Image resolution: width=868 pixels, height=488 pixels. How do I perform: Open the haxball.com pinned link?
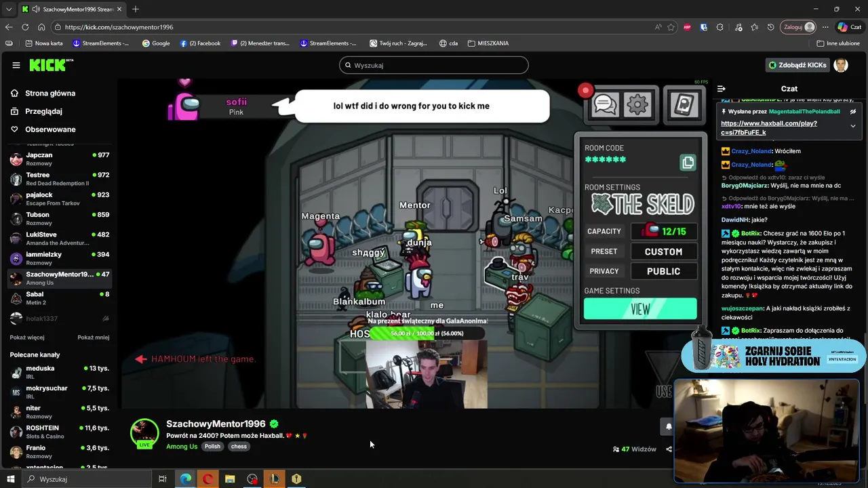(768, 128)
